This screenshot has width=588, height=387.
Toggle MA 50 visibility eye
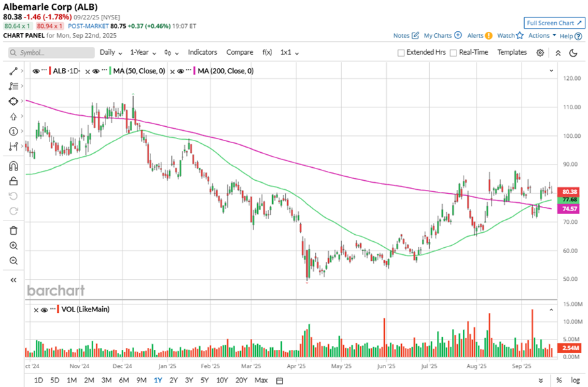click(x=96, y=71)
